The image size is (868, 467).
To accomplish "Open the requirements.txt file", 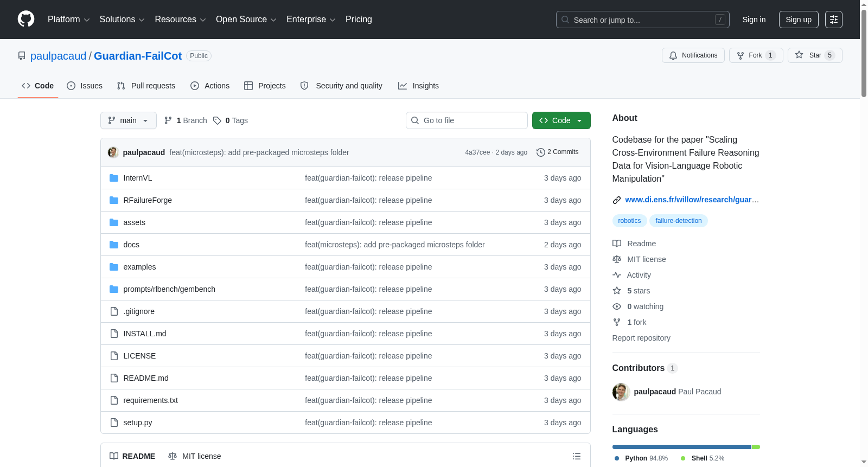I will pos(151,400).
